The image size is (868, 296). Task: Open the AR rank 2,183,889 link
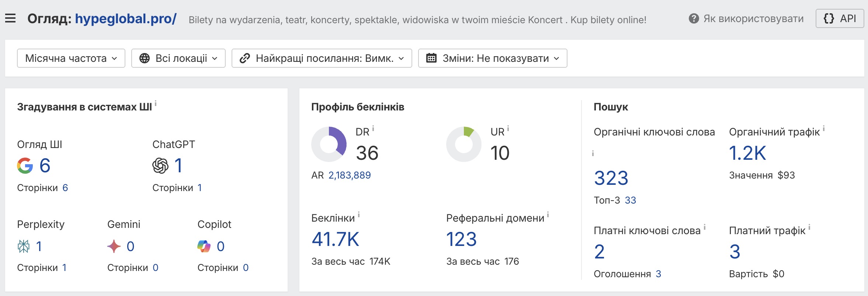350,175
